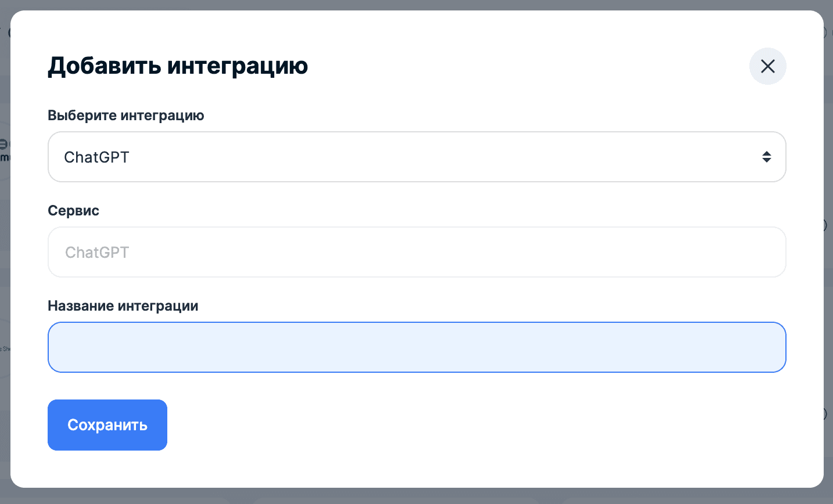Screen dimensions: 833x504
Task: Focus the Название интеграции text field
Action: 416,347
